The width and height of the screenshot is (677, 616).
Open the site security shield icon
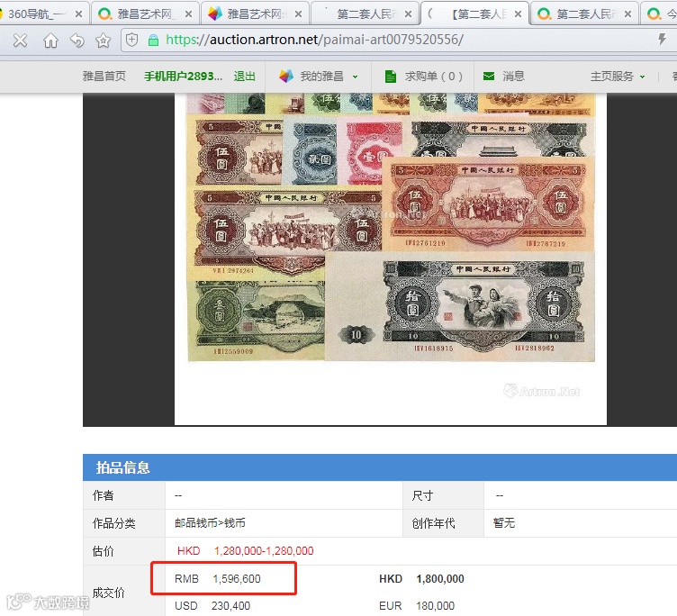pos(131,41)
